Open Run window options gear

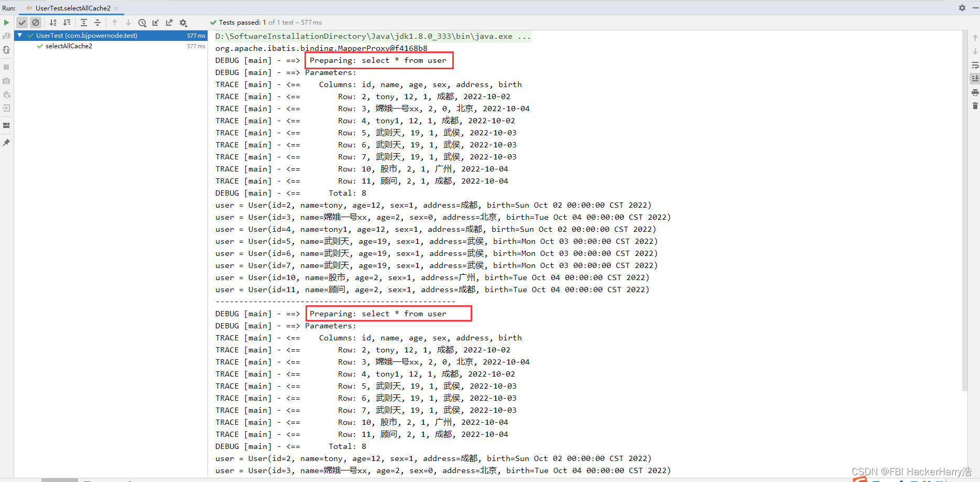962,8
